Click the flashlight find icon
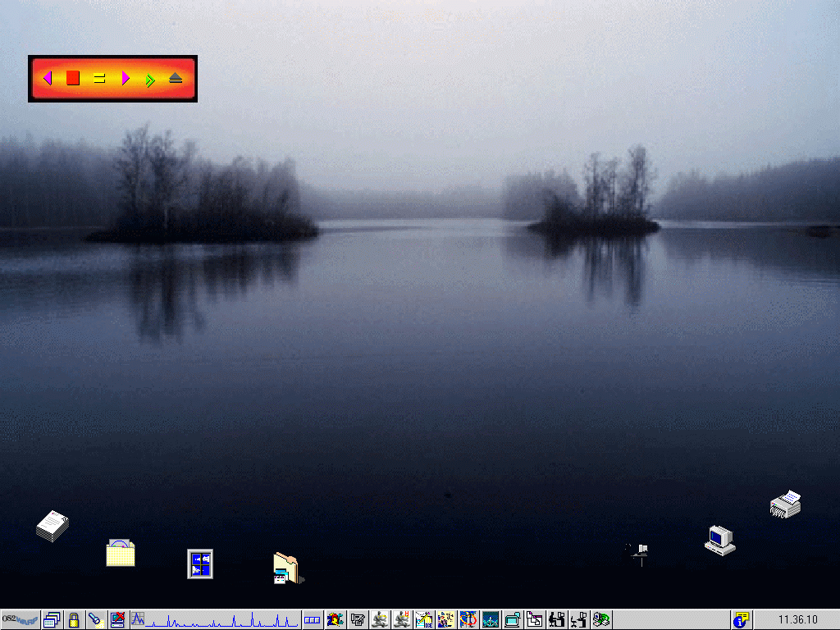Viewport: 840px width, 630px height. (95, 620)
